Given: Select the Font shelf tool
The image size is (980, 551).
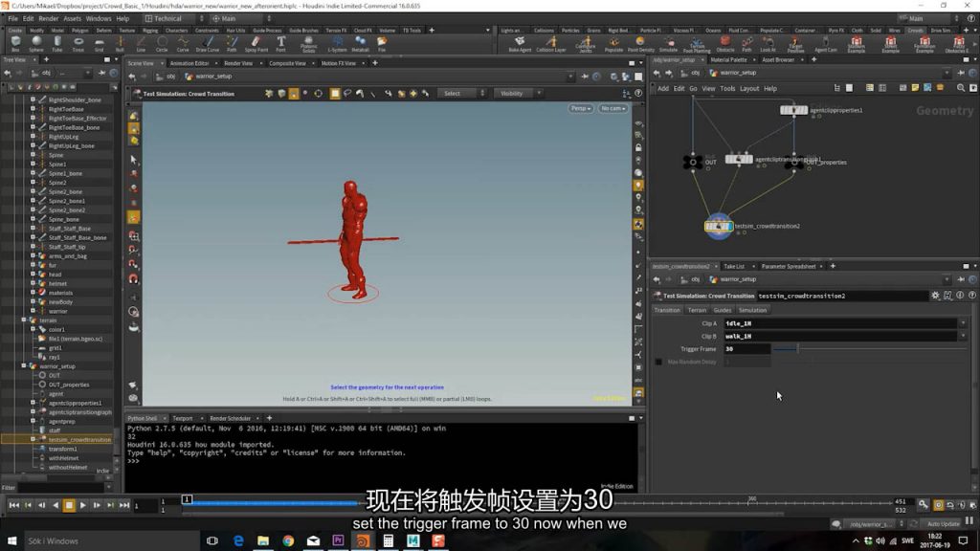Looking at the screenshot, I should click(x=281, y=44).
